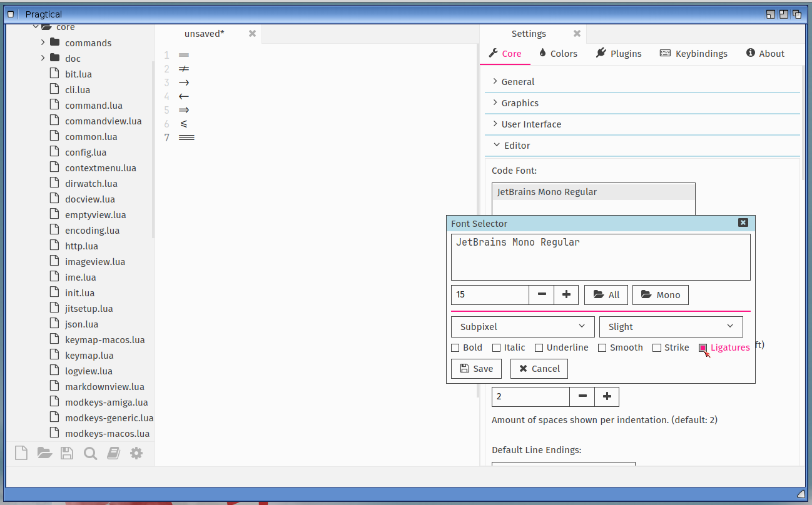The width and height of the screenshot is (812, 505).
Task: Expand the General settings section
Action: (x=642, y=82)
